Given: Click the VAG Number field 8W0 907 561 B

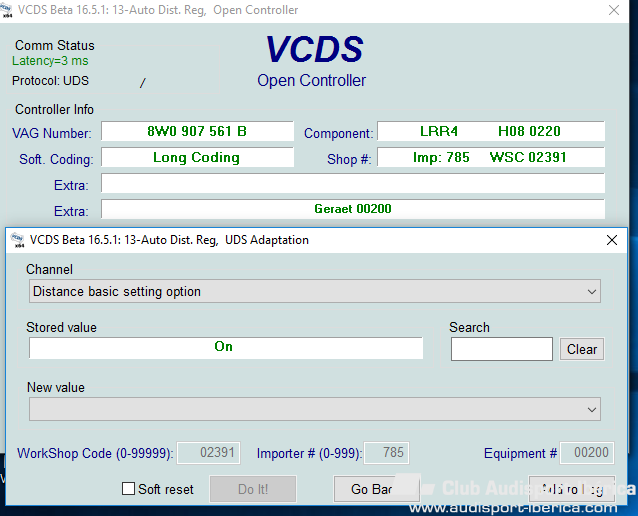Looking at the screenshot, I should [197, 131].
